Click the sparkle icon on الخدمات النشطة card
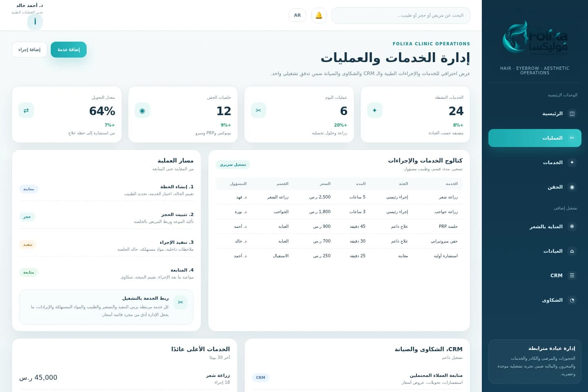Image resolution: width=588 pixels, height=392 pixels. pyautogui.click(x=375, y=110)
